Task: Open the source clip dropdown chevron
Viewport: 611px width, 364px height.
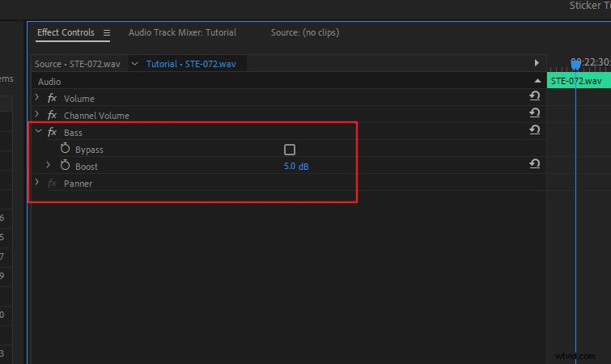Action: 134,63
